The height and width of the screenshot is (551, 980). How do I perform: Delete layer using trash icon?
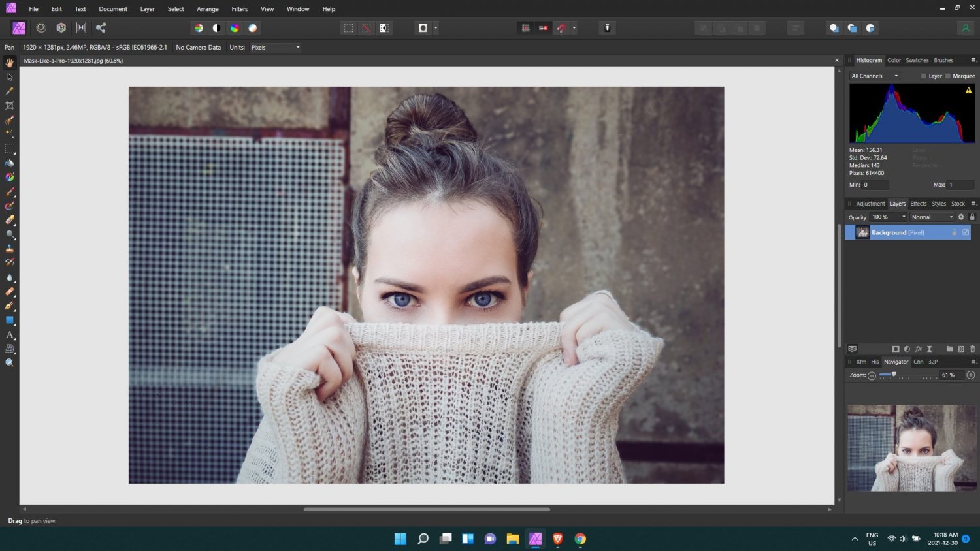pyautogui.click(x=972, y=349)
